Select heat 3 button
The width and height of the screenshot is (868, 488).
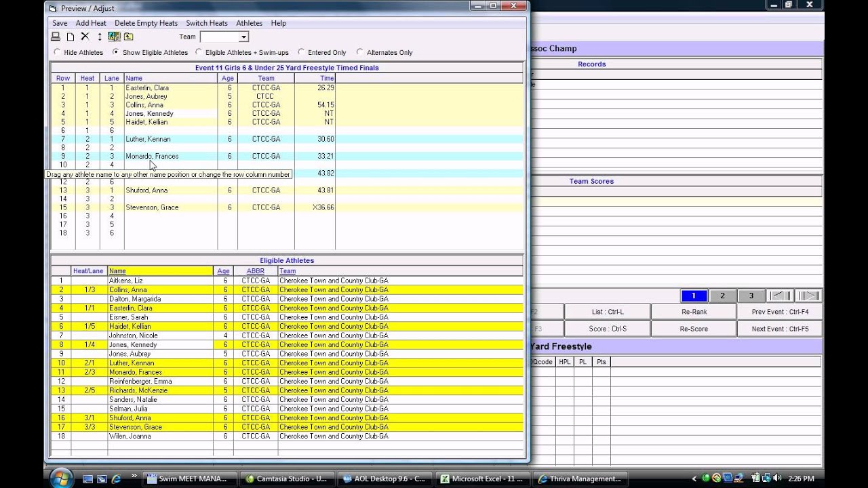tap(751, 296)
